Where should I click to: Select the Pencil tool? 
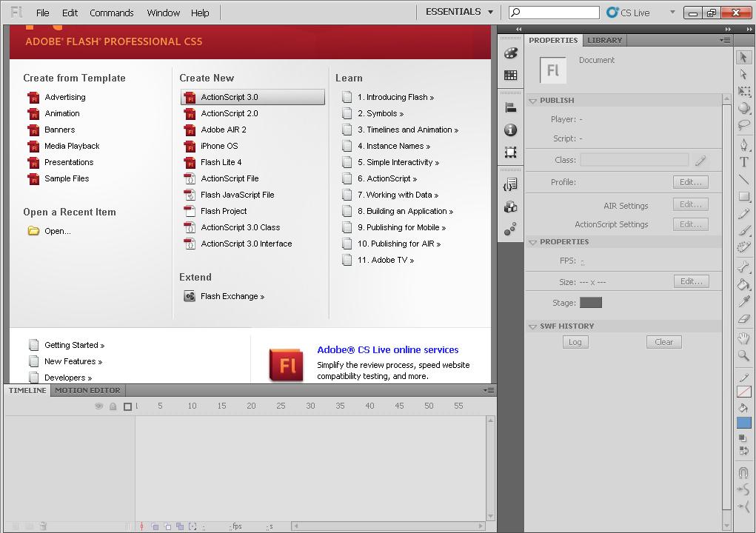[744, 213]
